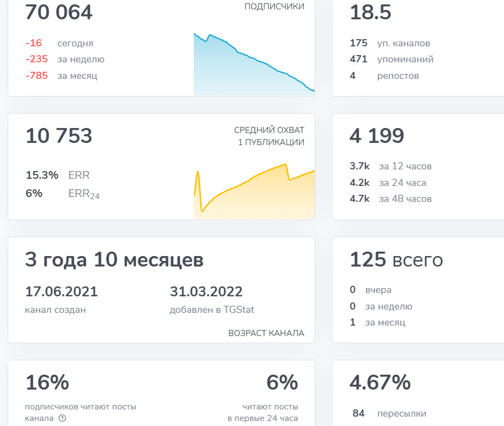Click 'за 48 часов' label
This screenshot has height=426, width=504.
tap(405, 199)
